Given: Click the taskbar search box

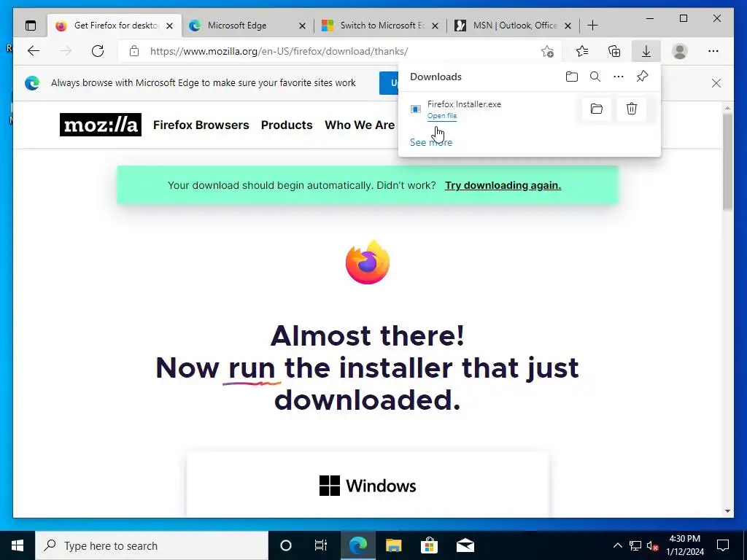Looking at the screenshot, I should [152, 545].
